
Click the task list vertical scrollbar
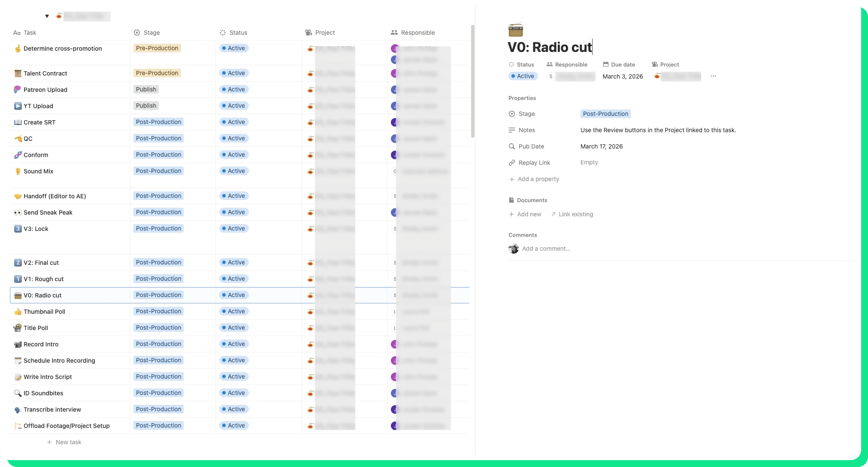point(472,82)
